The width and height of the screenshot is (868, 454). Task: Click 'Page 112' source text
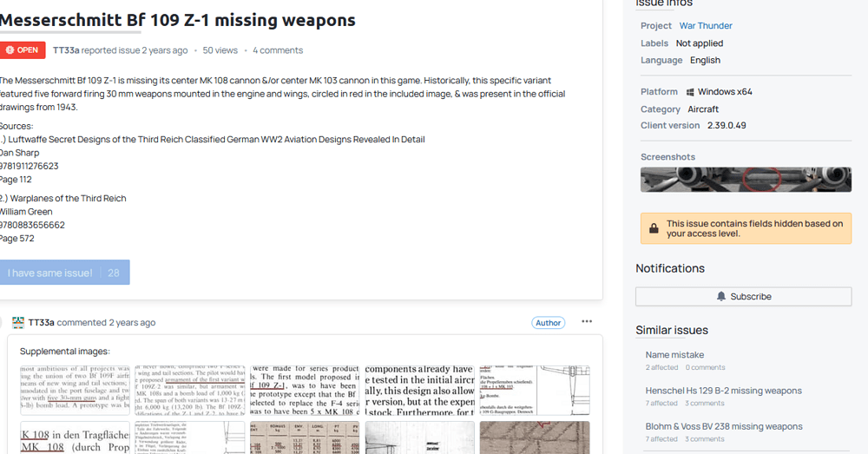tap(16, 180)
